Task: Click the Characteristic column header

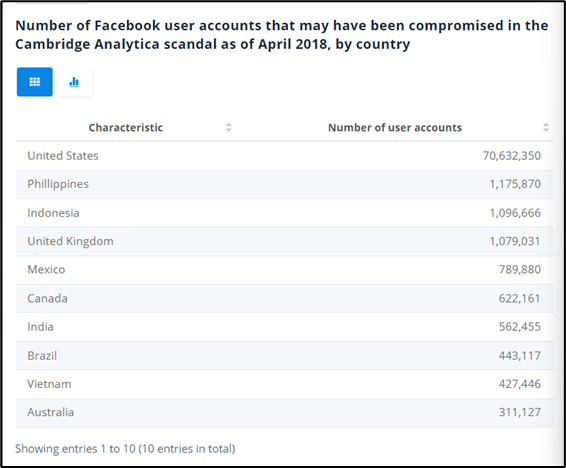Action: [126, 127]
